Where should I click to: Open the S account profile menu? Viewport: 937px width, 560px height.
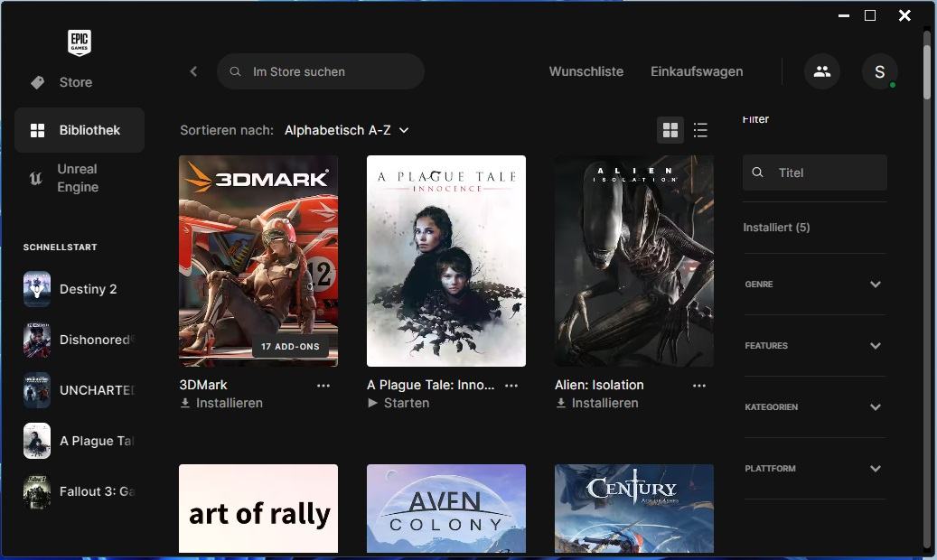(x=879, y=71)
